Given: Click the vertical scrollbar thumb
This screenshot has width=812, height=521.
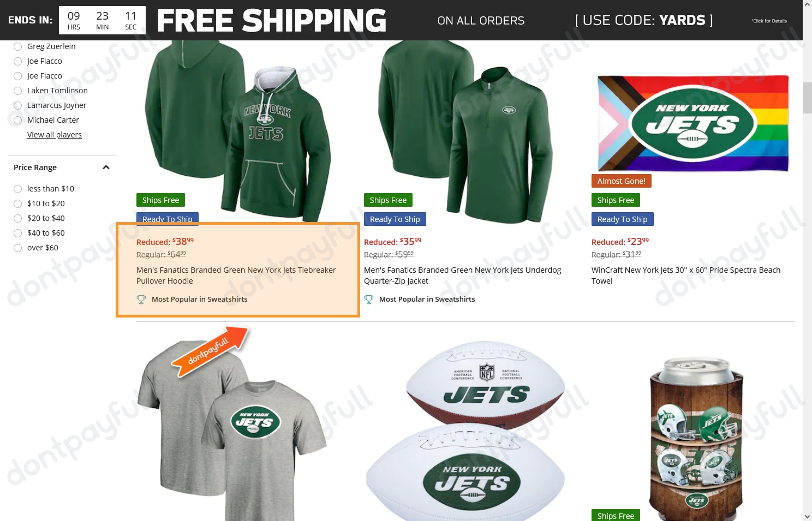Looking at the screenshot, I should pyautogui.click(x=807, y=98).
